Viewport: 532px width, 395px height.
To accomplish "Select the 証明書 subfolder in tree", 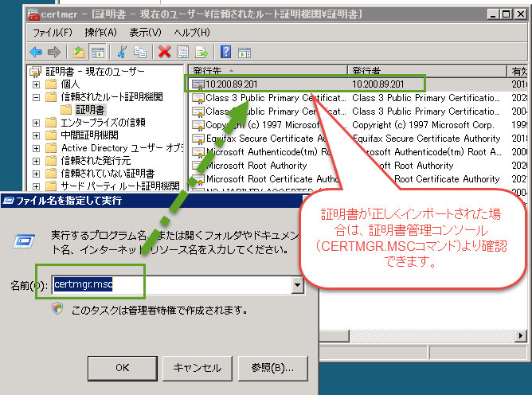I will click(90, 110).
